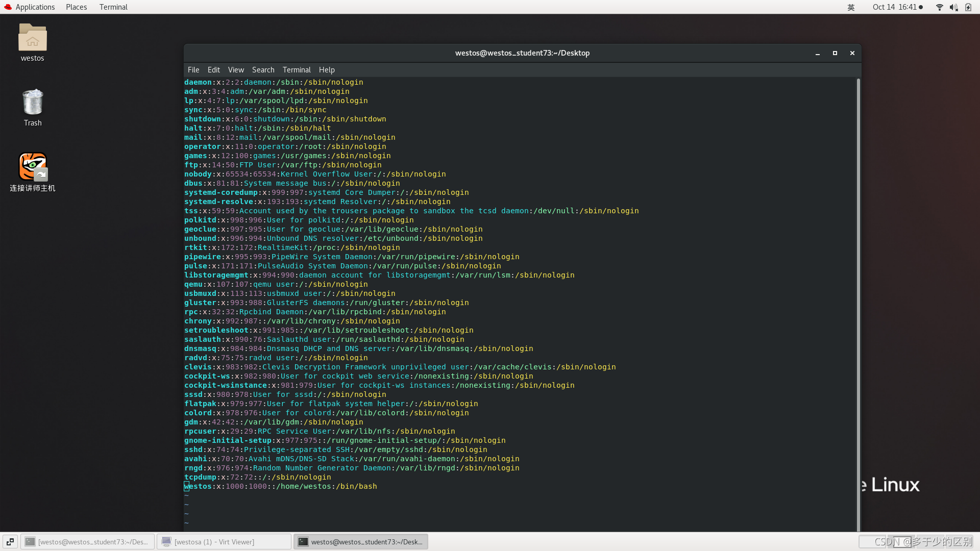Image resolution: width=980 pixels, height=551 pixels.
Task: Open the westos home folder icon
Action: [32, 38]
